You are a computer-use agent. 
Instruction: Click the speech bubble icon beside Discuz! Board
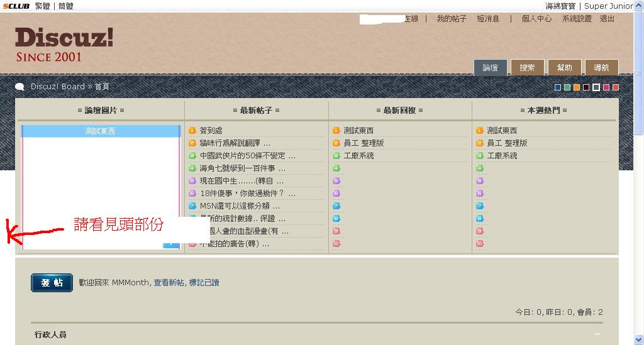tap(20, 87)
